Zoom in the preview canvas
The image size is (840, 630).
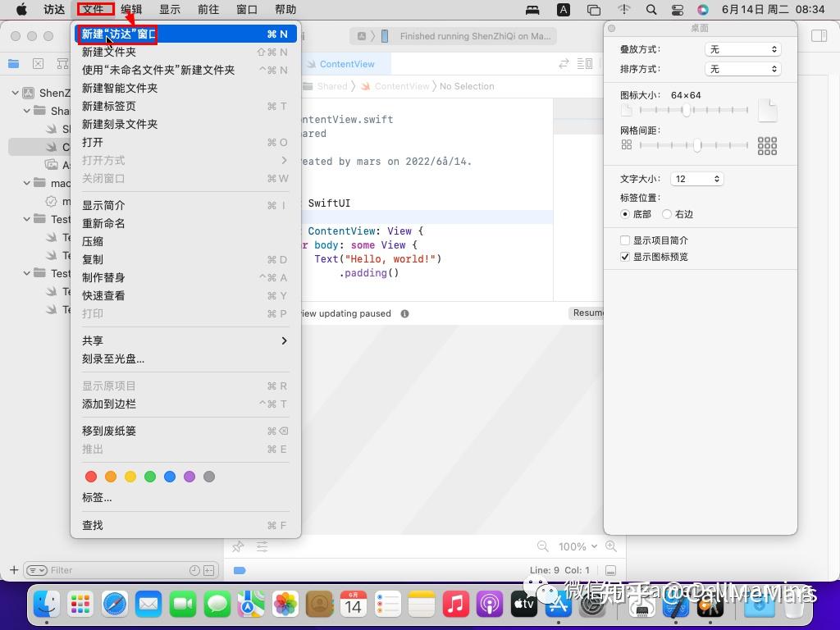point(610,546)
